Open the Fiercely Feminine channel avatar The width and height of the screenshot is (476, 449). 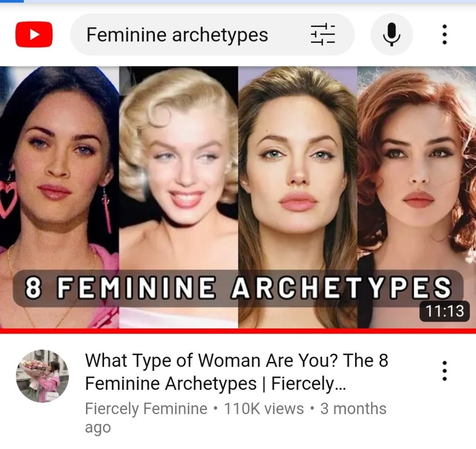(42, 376)
